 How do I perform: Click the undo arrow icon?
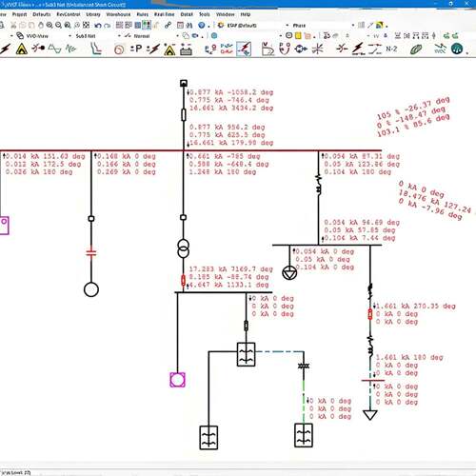pyautogui.click(x=98, y=26)
